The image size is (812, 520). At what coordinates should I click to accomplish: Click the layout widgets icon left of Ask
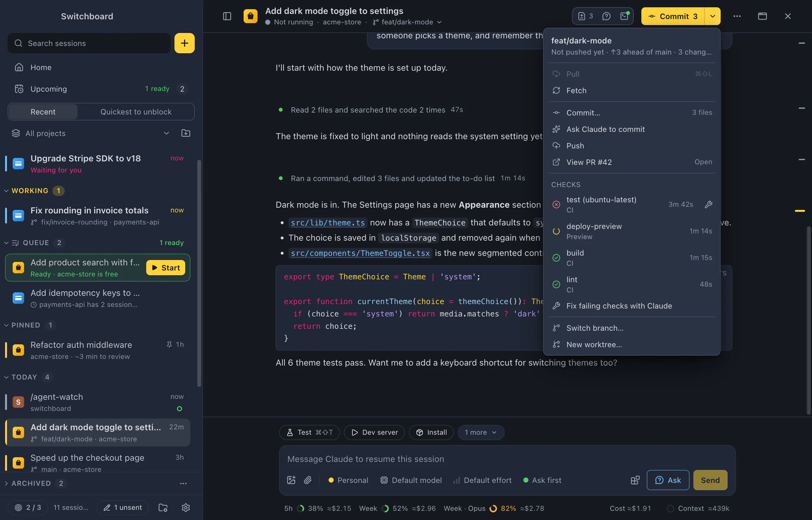tap(635, 480)
